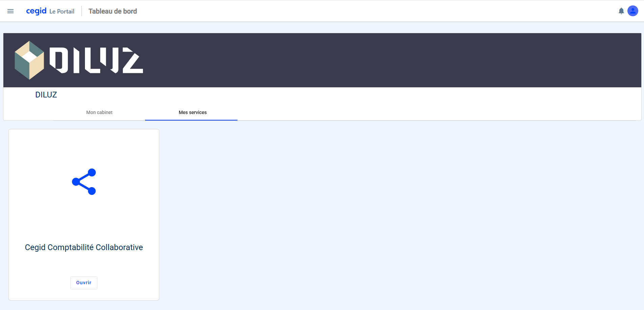Click the white DILUZ wordmark in banner
644x310 pixels.
coord(96,60)
